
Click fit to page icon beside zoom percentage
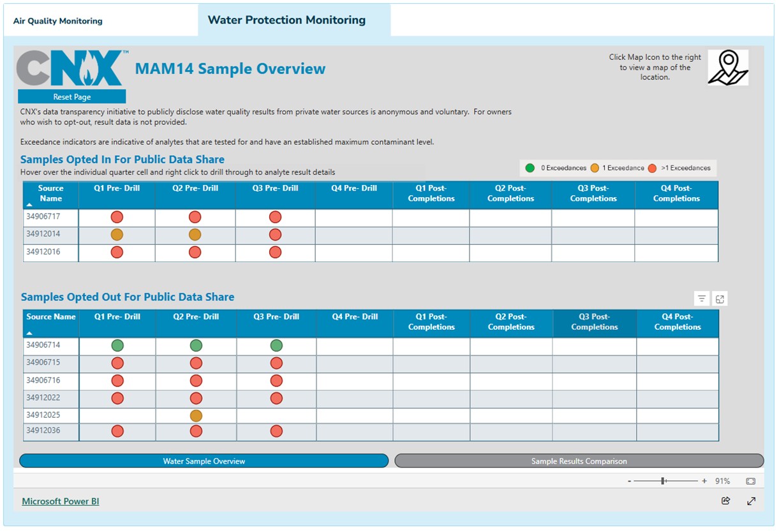click(750, 481)
